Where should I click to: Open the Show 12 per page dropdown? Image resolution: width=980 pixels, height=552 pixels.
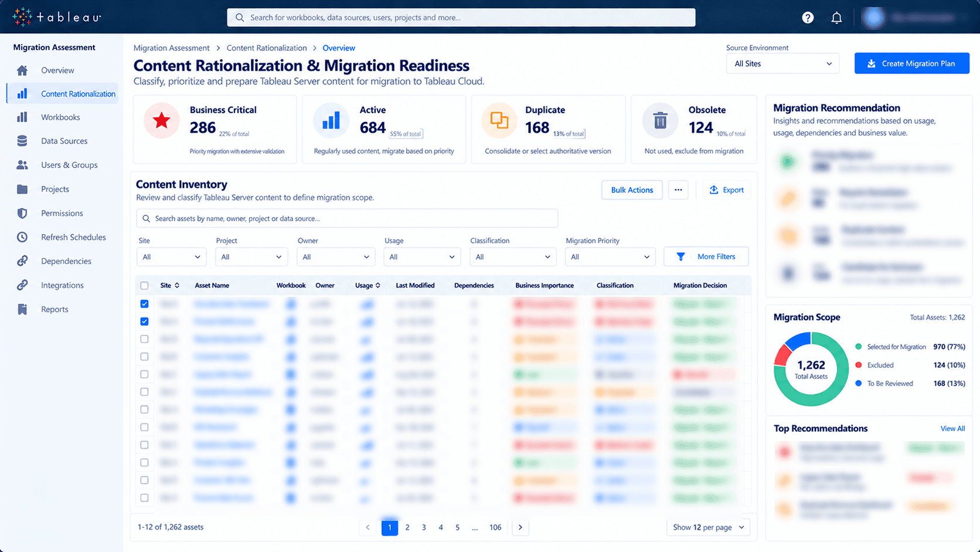pos(708,527)
